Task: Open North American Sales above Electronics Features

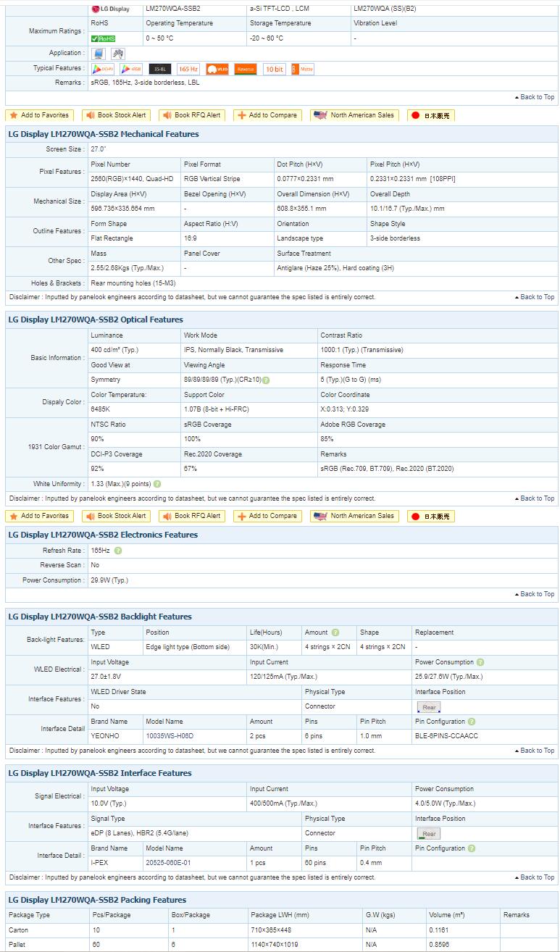Action: (355, 516)
